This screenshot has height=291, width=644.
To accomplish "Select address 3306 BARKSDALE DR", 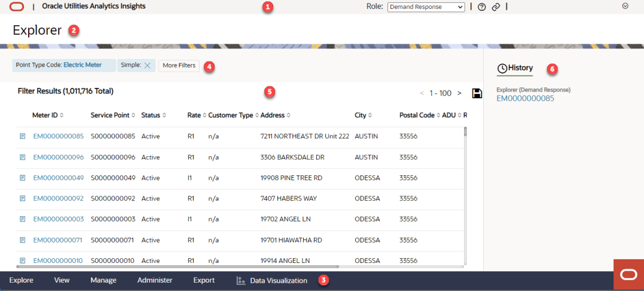I will point(292,157).
